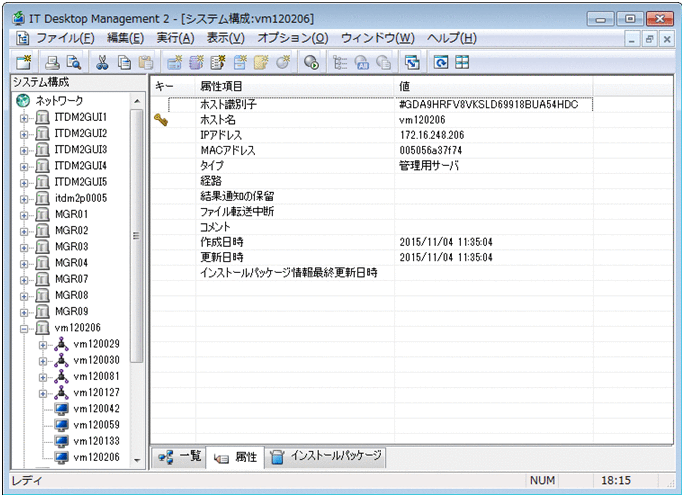Image resolution: width=685 pixels, height=499 pixels.
Task: Expand the MGR04 tree node
Action: [x=24, y=263]
